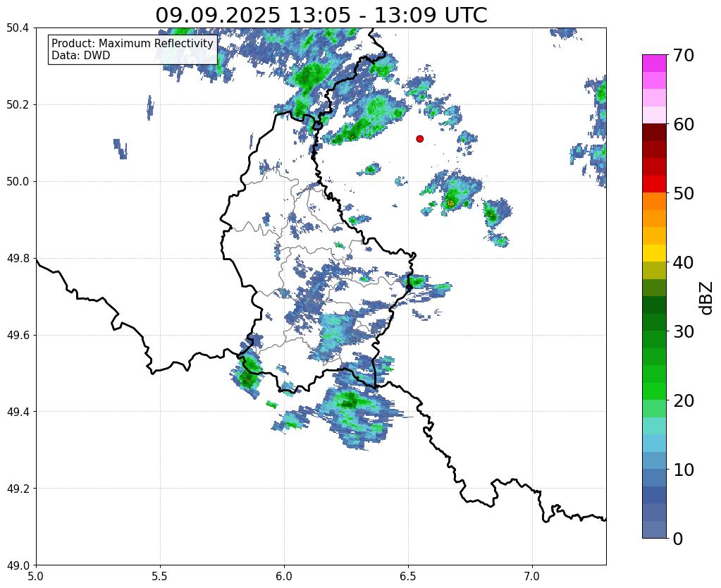
Task: Click colorbar tick label 0
Action: point(677,539)
